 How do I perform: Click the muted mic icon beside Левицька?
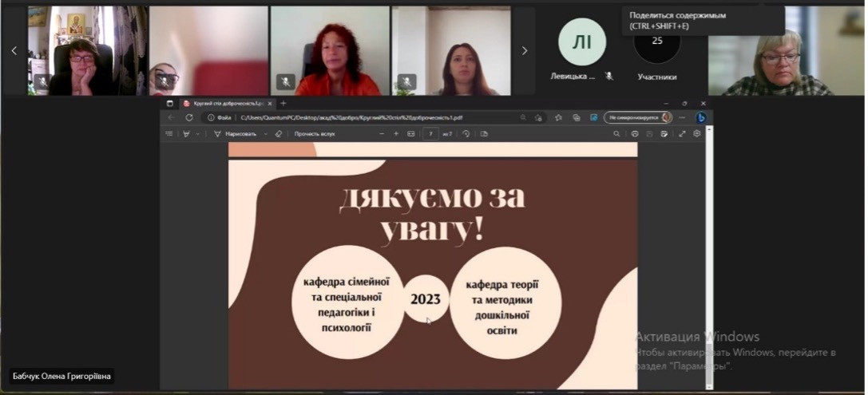coord(609,77)
